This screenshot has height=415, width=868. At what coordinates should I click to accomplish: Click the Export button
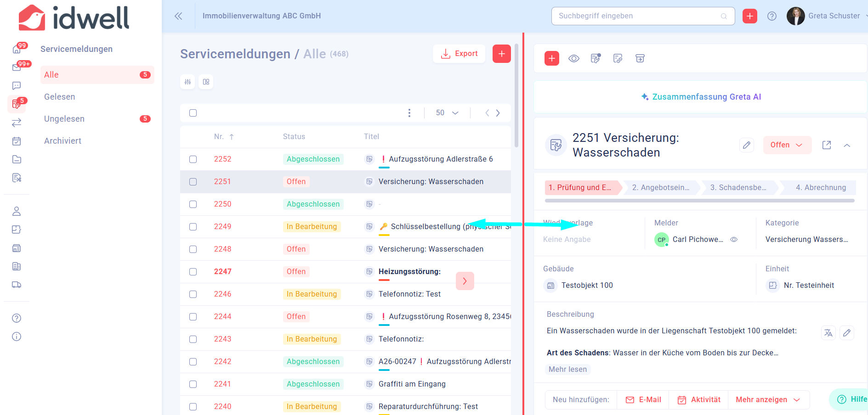[459, 54]
